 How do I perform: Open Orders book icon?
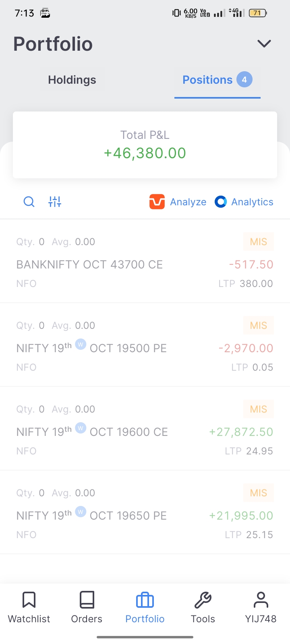tap(87, 600)
